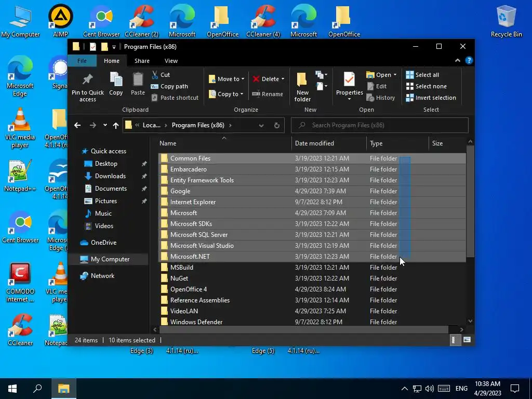The width and height of the screenshot is (532, 399).
Task: Open the Delete dropdown arrow
Action: tap(283, 79)
